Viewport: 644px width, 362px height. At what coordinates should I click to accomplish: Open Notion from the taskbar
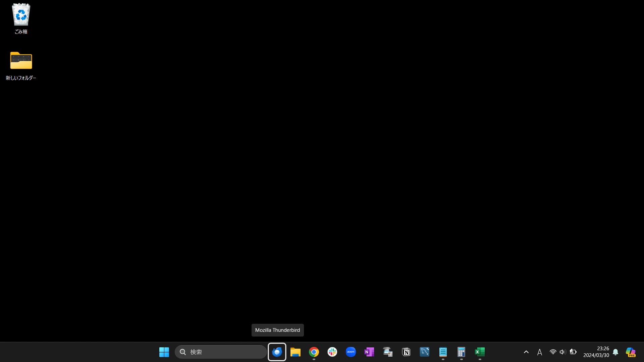click(406, 352)
